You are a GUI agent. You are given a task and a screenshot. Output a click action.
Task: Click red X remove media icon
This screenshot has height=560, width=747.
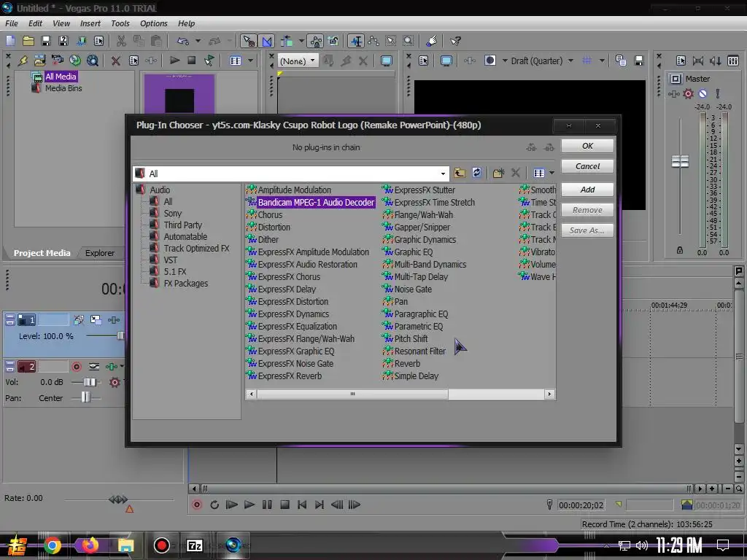[x=115, y=61]
